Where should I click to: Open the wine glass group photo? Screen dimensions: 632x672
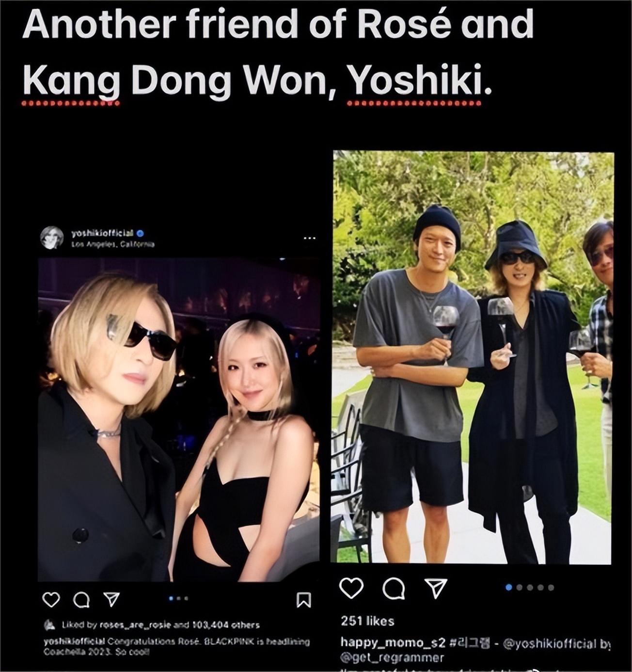(x=473, y=357)
